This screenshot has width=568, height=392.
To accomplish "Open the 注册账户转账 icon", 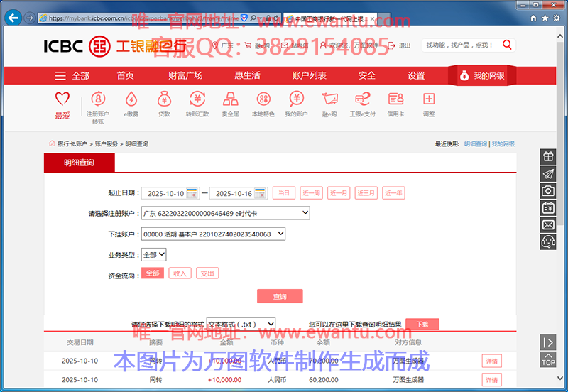I will pyautogui.click(x=98, y=99).
